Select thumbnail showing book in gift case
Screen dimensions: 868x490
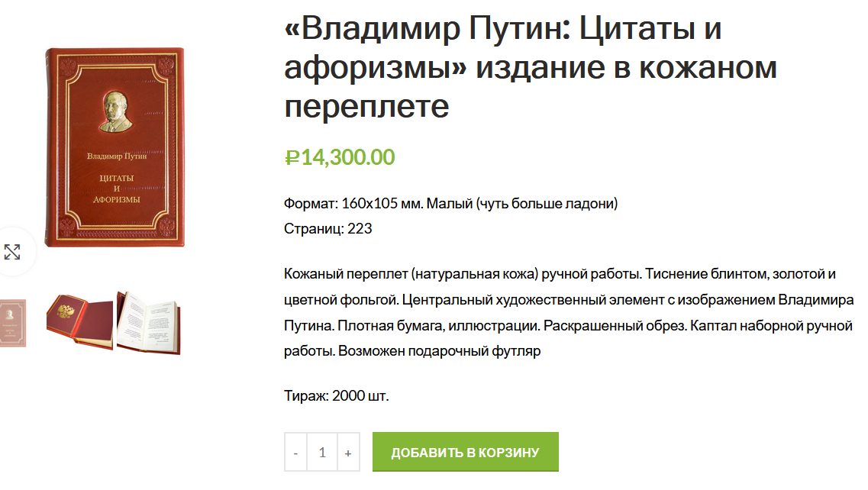pyautogui.click(x=79, y=321)
